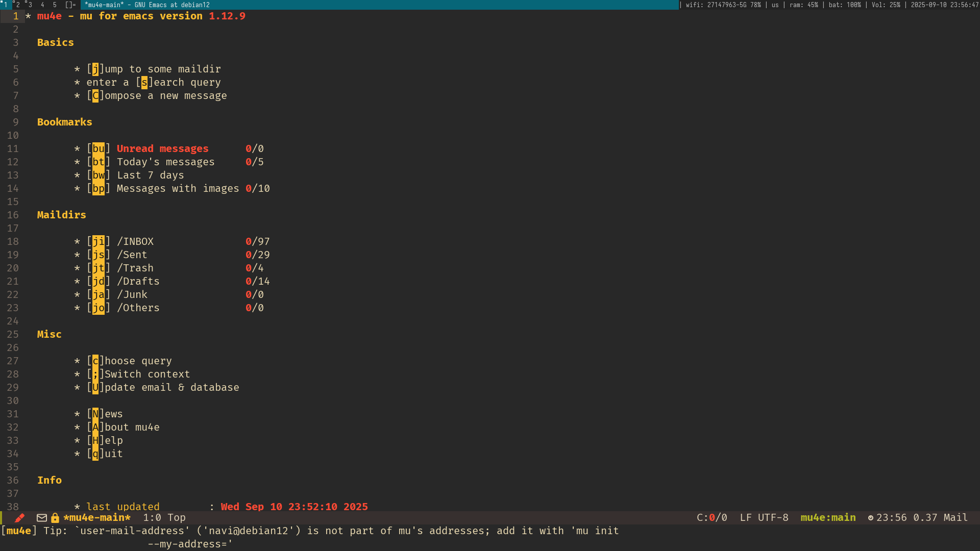
Task: Click the envelope mail icon in modeline
Action: click(x=42, y=518)
